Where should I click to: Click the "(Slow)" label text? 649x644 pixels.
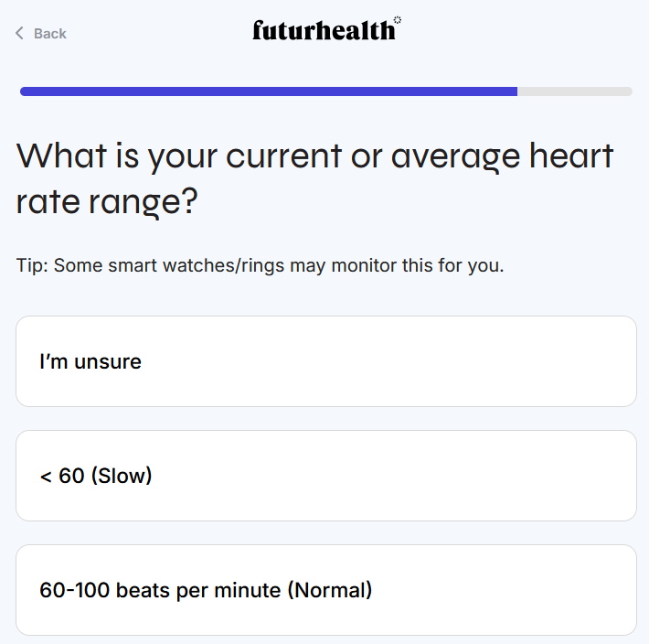[x=122, y=476]
